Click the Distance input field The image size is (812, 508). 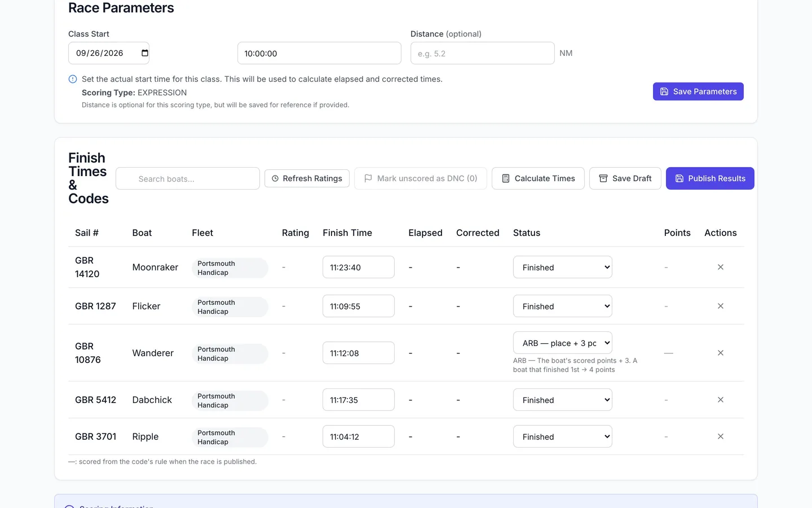click(x=482, y=53)
